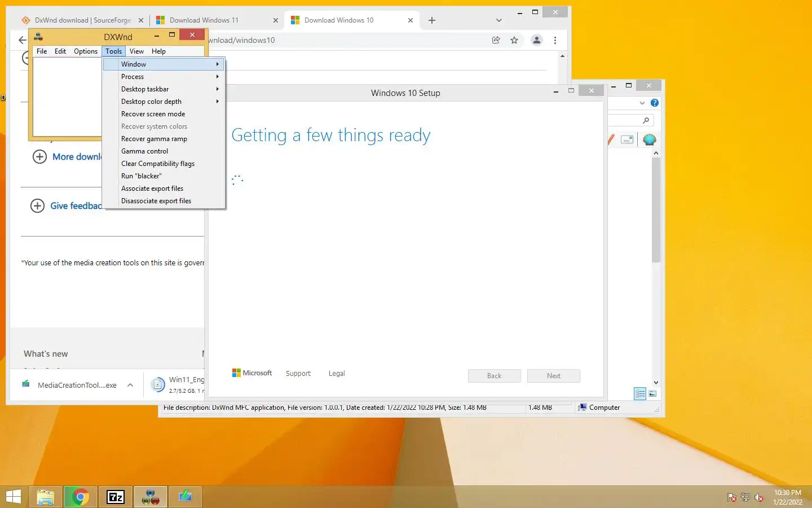Expand the More downloads section
The height and width of the screenshot is (508, 812).
click(x=39, y=156)
